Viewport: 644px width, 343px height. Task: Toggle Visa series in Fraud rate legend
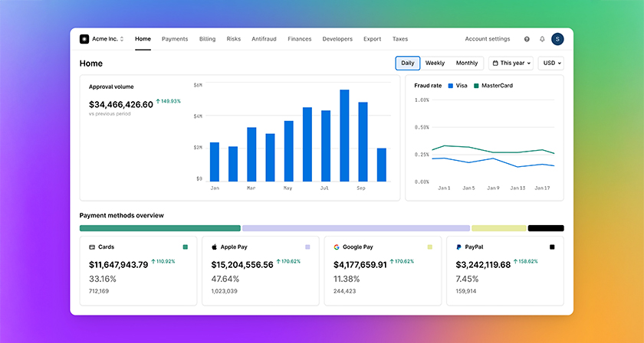click(x=458, y=86)
